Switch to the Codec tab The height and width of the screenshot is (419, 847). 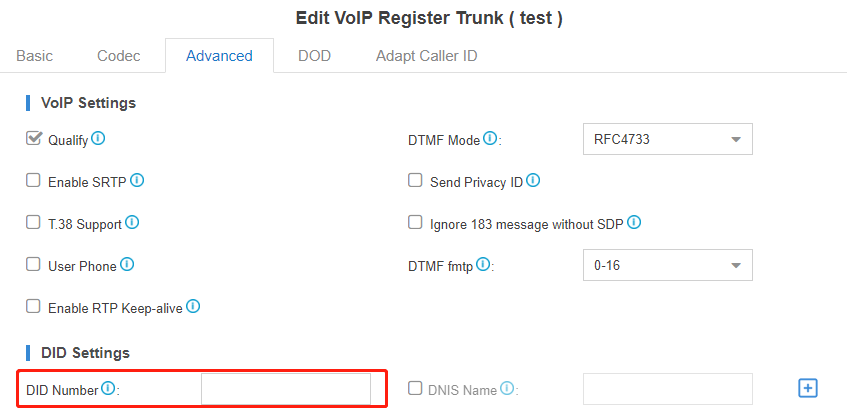coord(119,56)
